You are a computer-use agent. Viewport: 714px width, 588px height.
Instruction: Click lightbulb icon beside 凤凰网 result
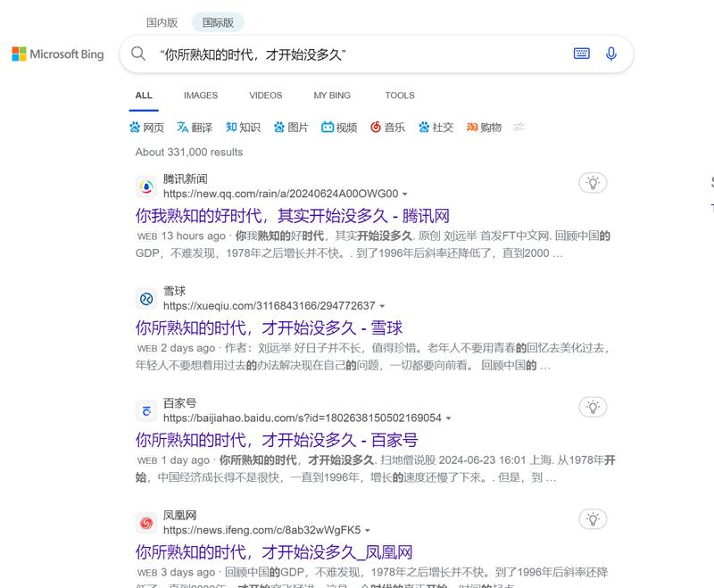(x=593, y=519)
